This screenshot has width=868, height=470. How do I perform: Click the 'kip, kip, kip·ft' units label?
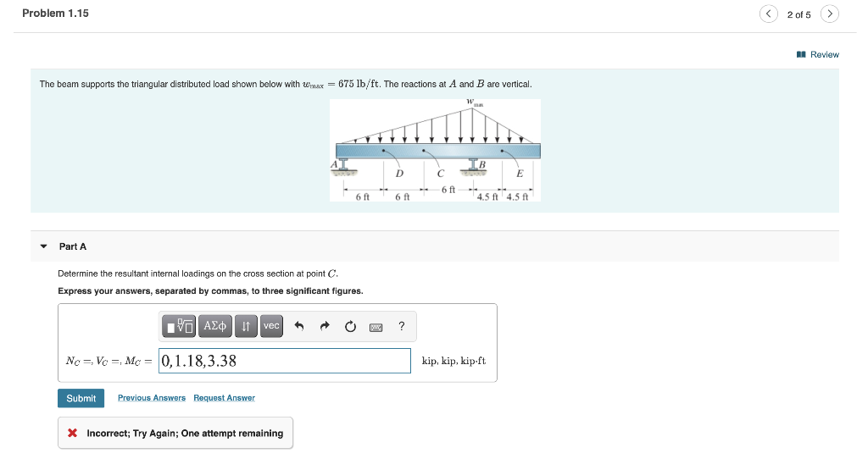point(454,361)
